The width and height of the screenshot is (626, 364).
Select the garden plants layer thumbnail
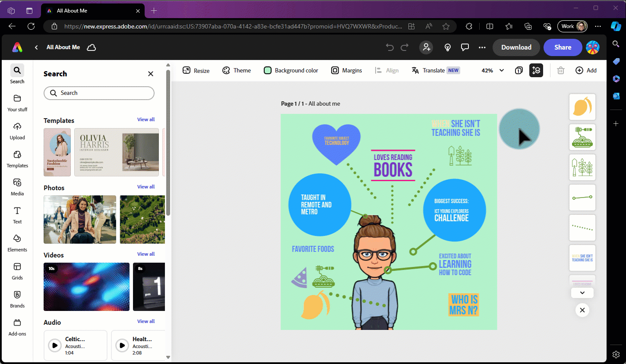(582, 167)
